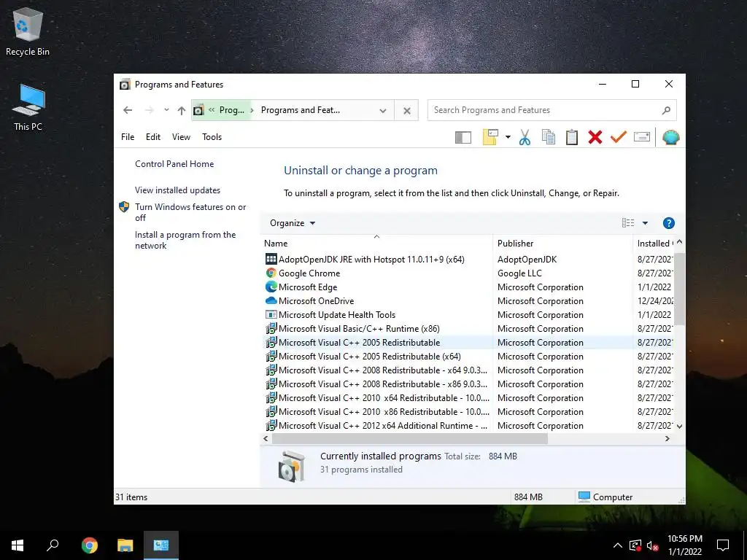Click the Prog... breadcrumb in address bar
Image resolution: width=747 pixels, height=560 pixels.
pyautogui.click(x=231, y=110)
